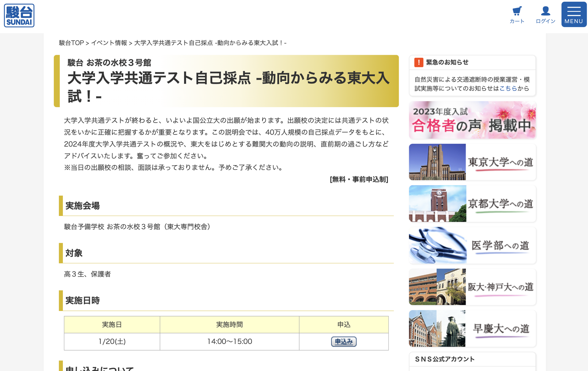Click the 申込み button for 1/20
The height and width of the screenshot is (371, 588).
[344, 341]
